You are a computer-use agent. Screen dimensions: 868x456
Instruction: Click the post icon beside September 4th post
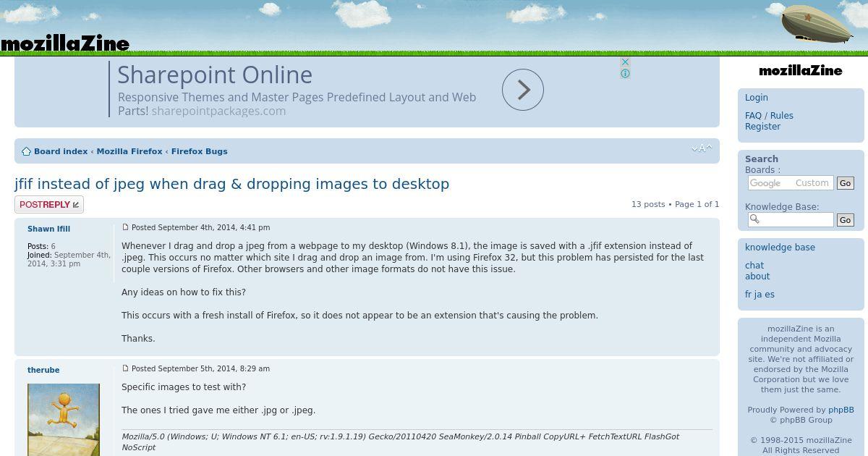tap(125, 227)
